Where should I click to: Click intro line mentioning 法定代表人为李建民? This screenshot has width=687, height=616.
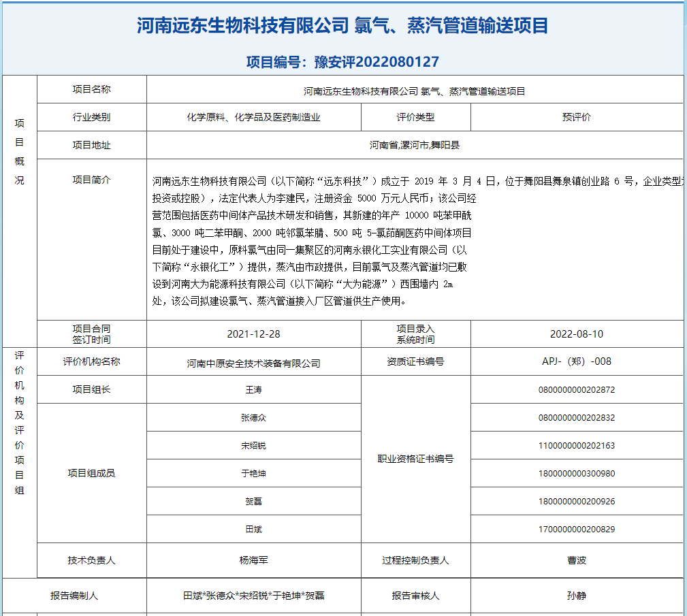pyautogui.click(x=314, y=199)
